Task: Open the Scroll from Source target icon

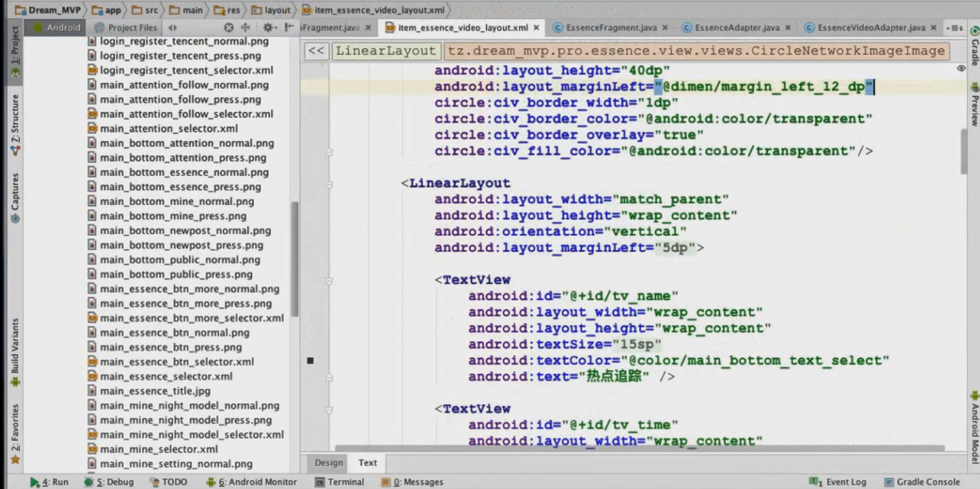Action: point(228,28)
